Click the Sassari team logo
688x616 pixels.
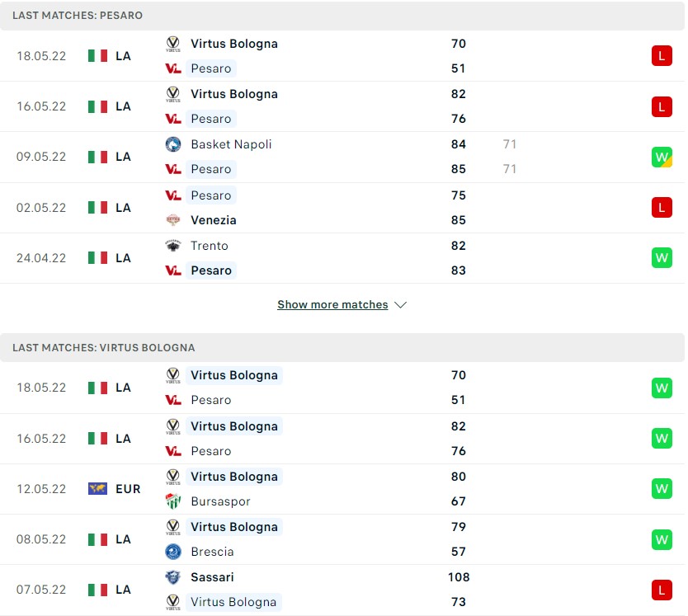(x=172, y=577)
